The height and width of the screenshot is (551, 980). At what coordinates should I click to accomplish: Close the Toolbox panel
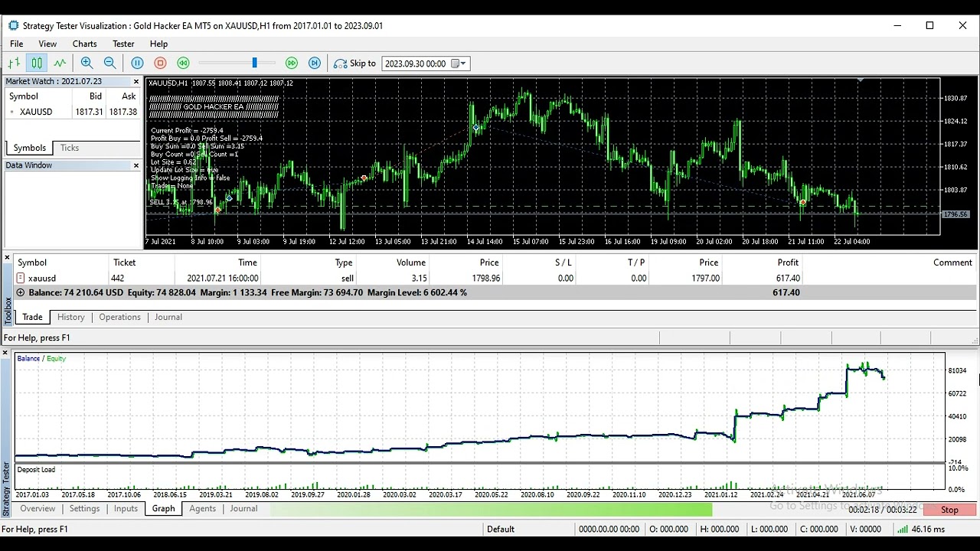click(8, 257)
